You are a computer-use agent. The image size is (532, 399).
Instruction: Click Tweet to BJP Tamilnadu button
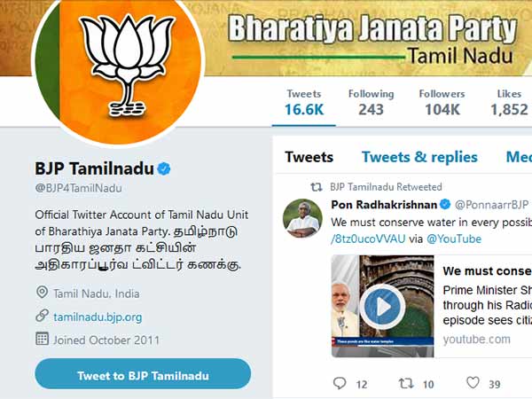tap(143, 374)
